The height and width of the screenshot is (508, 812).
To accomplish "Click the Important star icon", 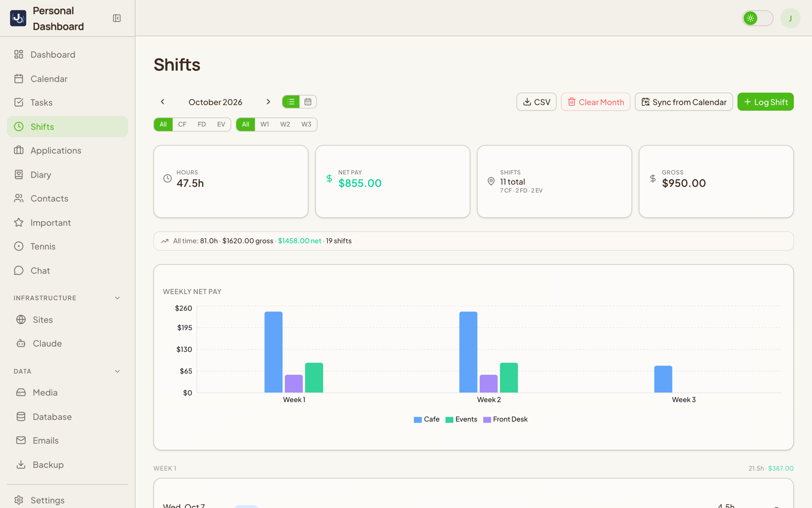I will point(19,223).
